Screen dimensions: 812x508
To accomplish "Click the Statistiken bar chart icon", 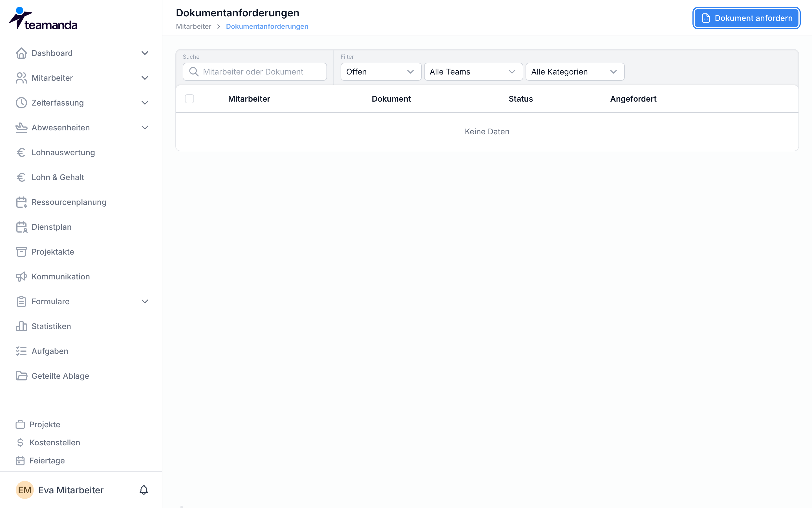I will (x=21, y=326).
